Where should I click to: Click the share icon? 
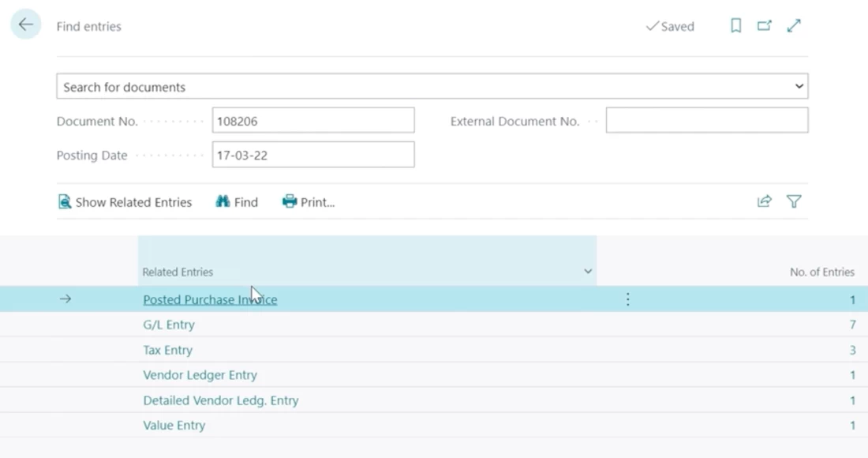tap(764, 202)
